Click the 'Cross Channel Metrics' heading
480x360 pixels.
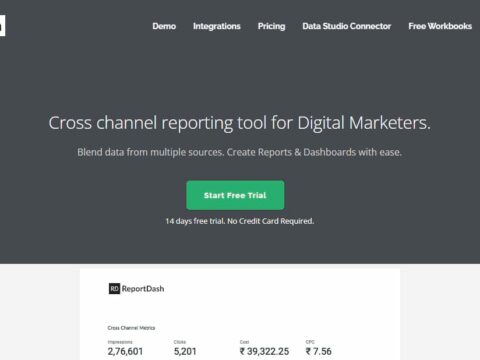click(131, 328)
